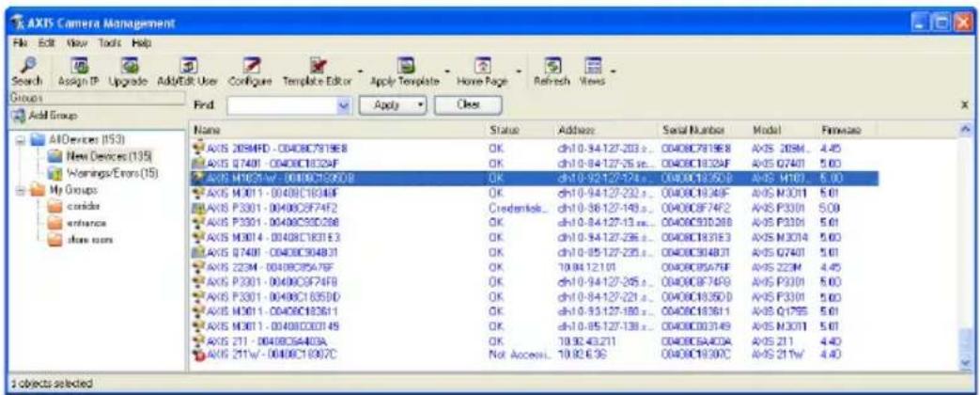Screen dimensions: 980x395
Task: Select the highlighted AXIS M1031-W device row
Action: (x=535, y=178)
